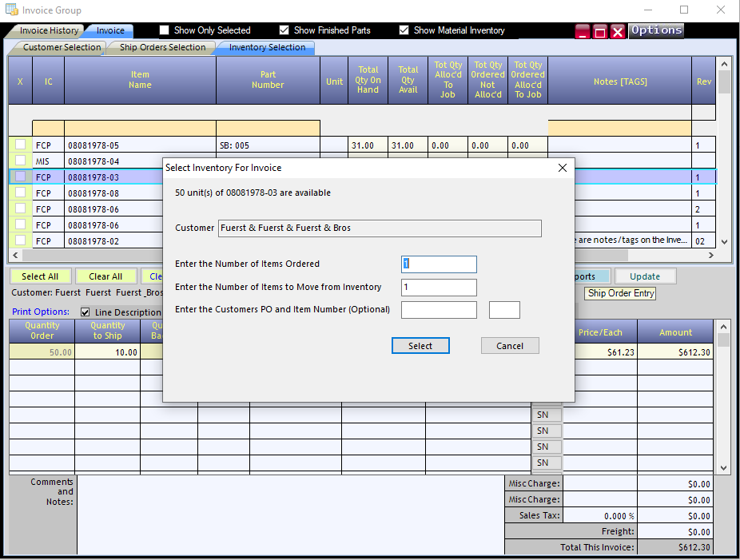The height and width of the screenshot is (560, 740).
Task: Toggle Show Finished Parts checkbox
Action: [x=284, y=30]
